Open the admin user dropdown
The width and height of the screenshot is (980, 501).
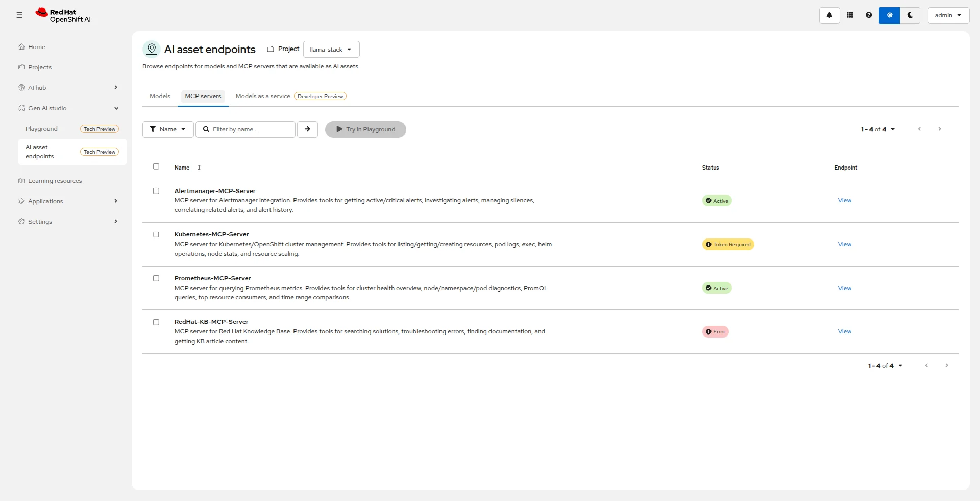[x=948, y=15]
